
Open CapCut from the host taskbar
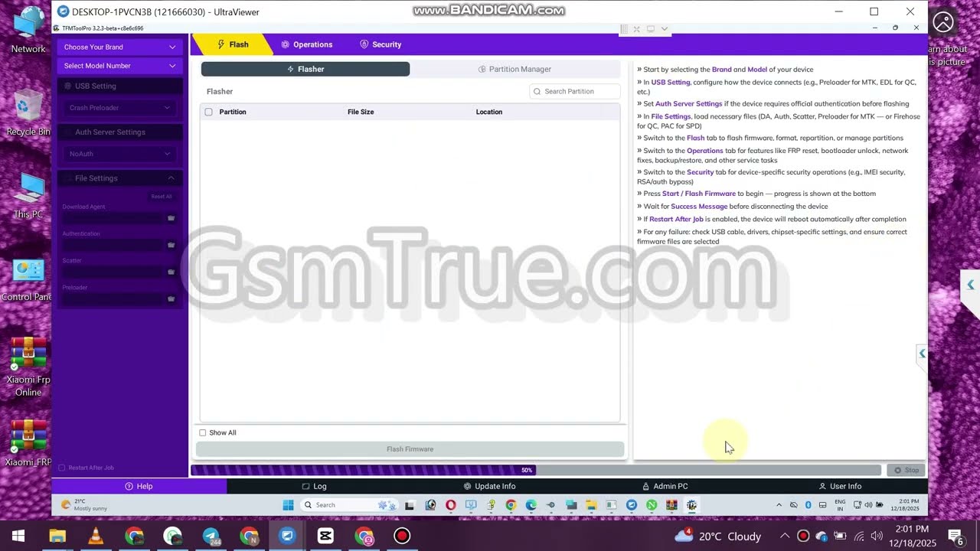325,536
